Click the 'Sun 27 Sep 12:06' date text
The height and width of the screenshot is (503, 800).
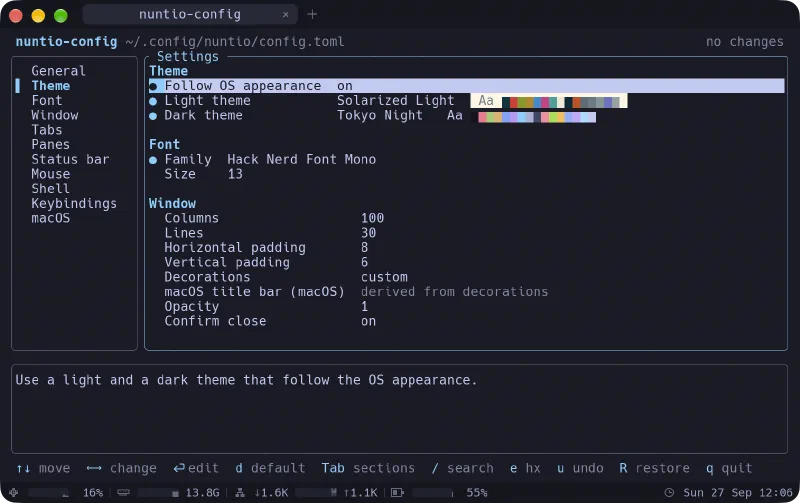click(x=737, y=492)
